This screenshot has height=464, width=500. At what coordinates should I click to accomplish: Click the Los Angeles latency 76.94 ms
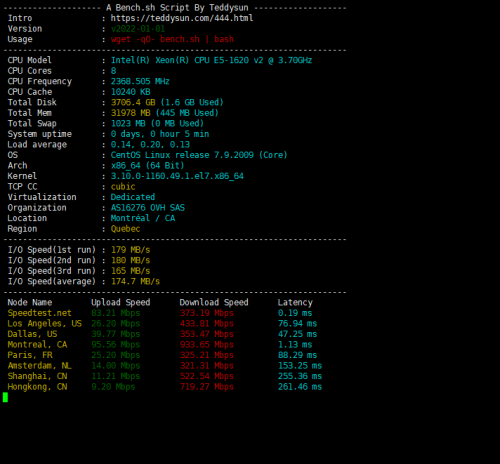[297, 324]
